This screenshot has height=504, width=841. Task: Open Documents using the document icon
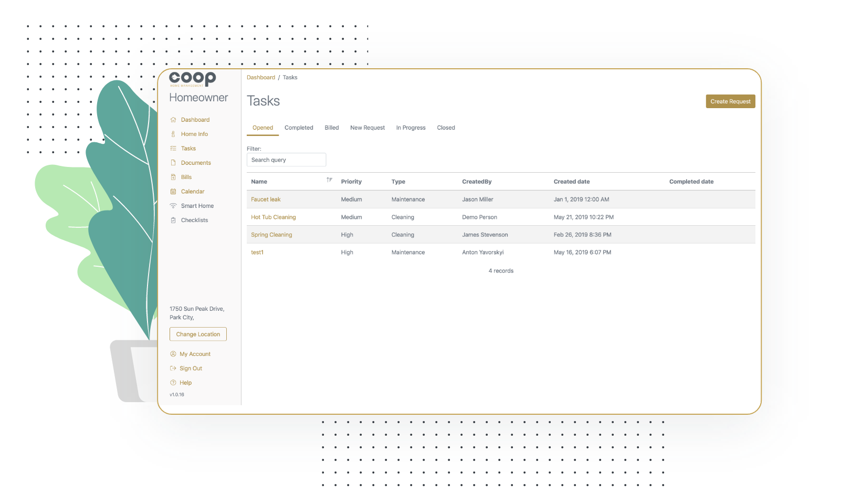pyautogui.click(x=173, y=163)
